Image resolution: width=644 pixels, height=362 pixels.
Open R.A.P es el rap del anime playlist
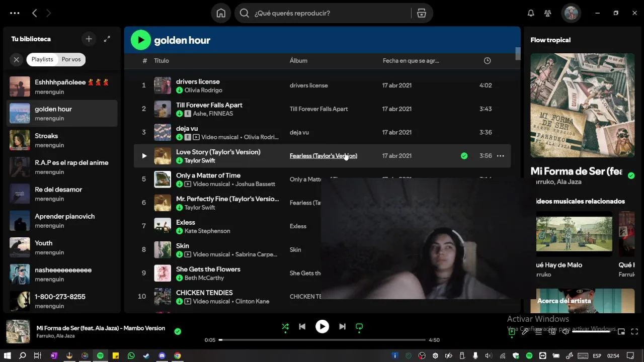tap(62, 167)
